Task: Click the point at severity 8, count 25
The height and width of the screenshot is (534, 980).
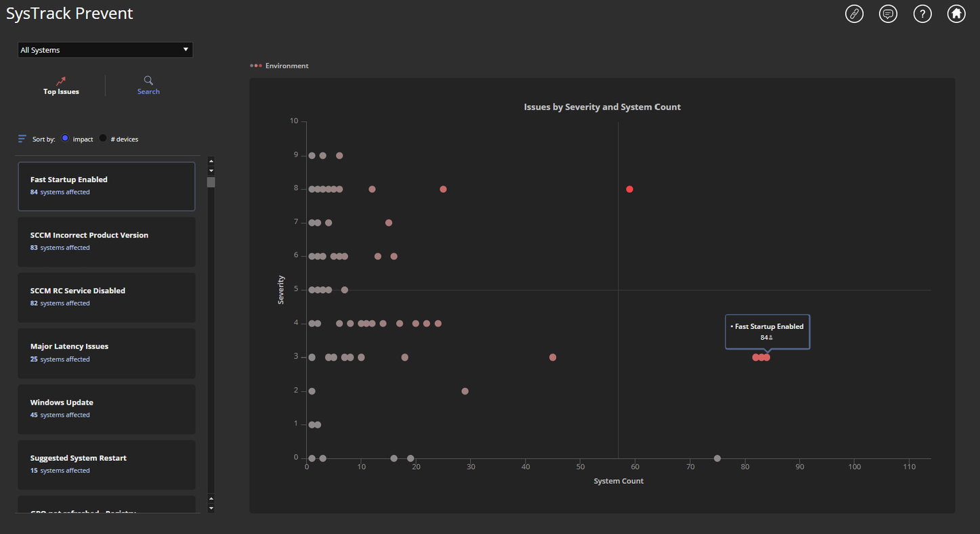Action: click(443, 190)
